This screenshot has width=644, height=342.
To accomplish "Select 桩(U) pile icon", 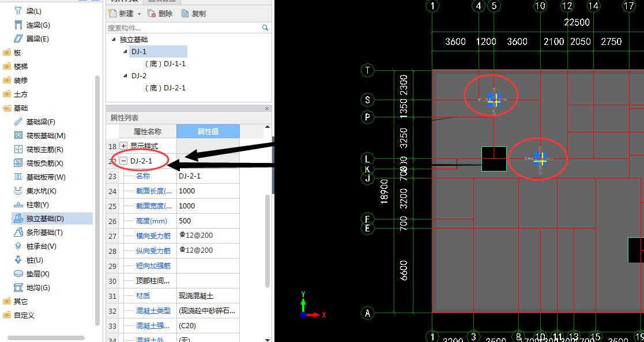I will tap(18, 260).
